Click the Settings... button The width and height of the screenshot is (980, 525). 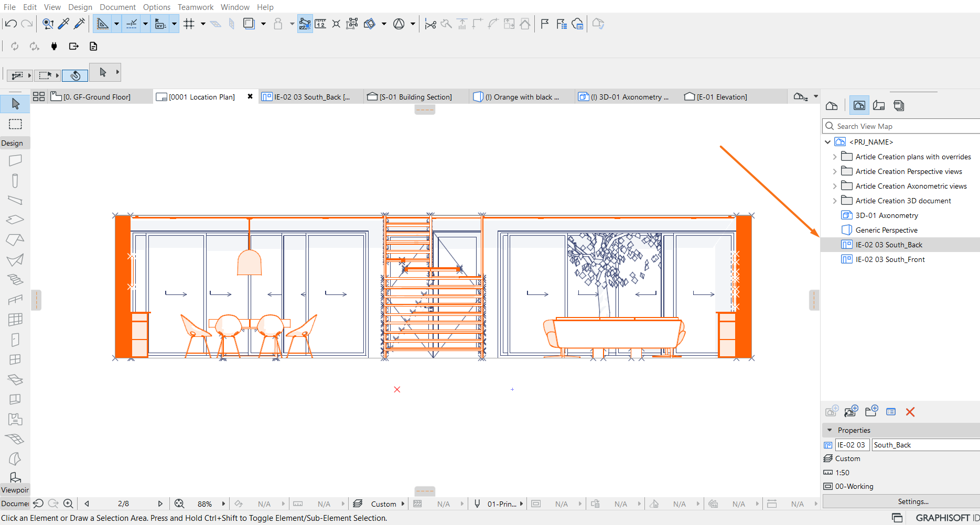pyautogui.click(x=913, y=501)
